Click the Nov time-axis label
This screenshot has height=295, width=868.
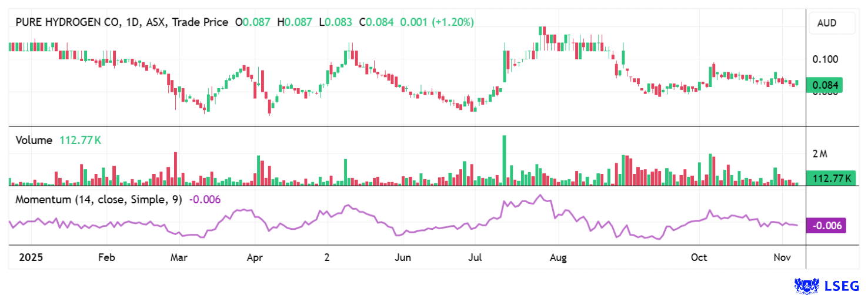(782, 258)
